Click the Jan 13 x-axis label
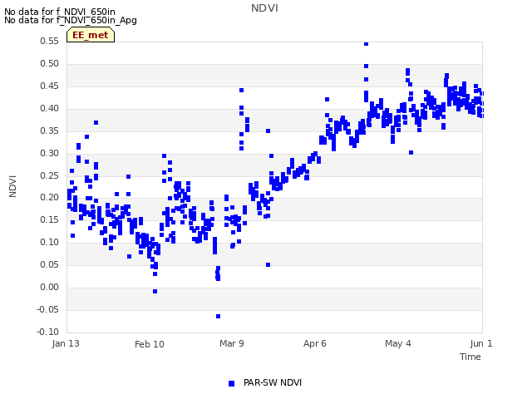Screen dimensions: 532x399 pyautogui.click(x=66, y=343)
